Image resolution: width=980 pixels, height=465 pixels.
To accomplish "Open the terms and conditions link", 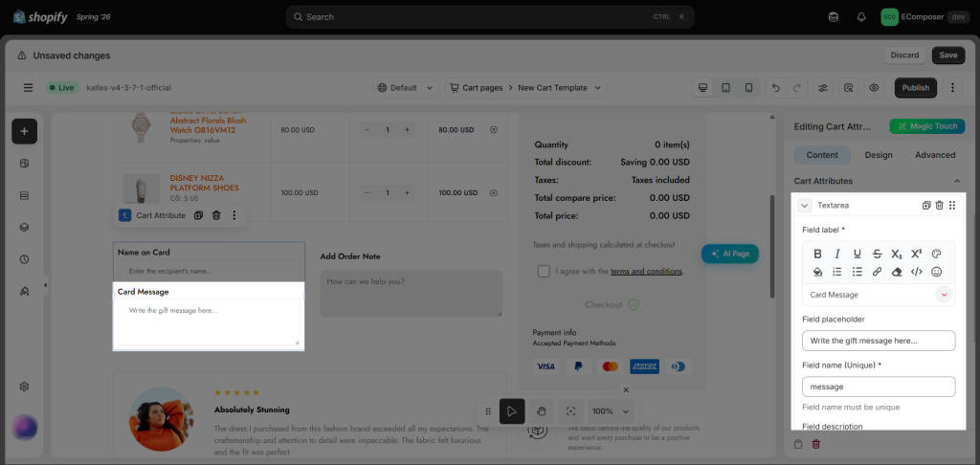I will click(646, 272).
